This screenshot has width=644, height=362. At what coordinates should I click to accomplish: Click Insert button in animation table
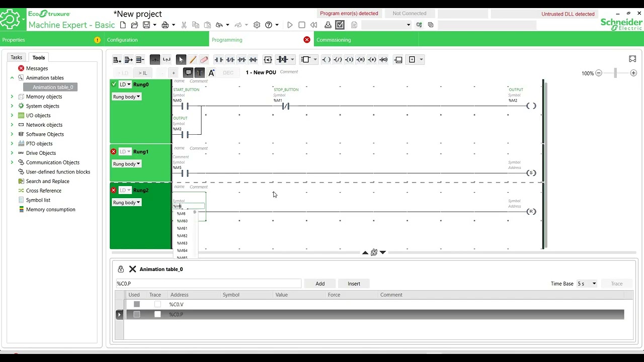pos(354,284)
